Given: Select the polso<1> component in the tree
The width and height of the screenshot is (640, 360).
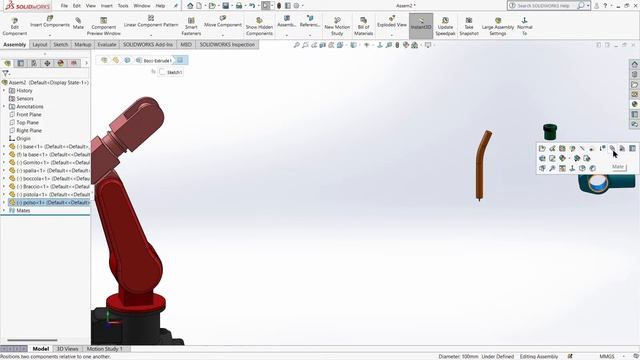Looking at the screenshot, I should pos(49,202).
